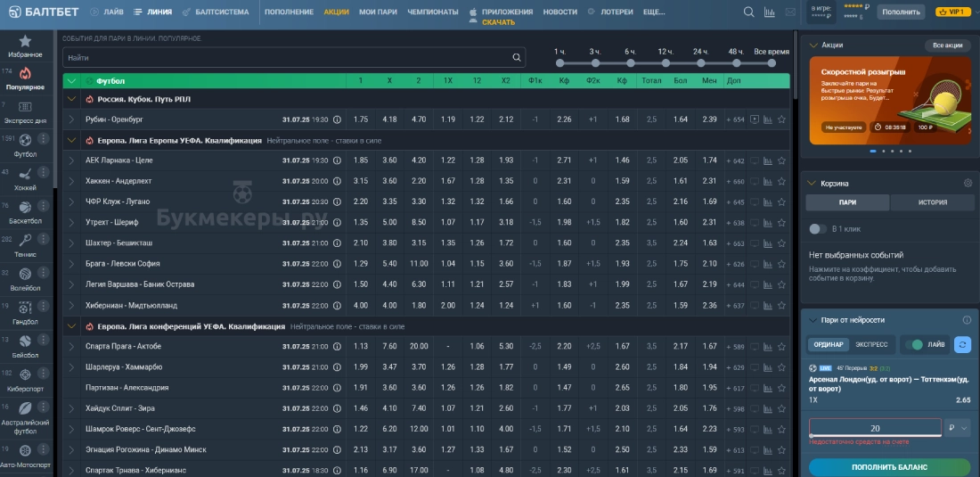This screenshot has height=477, width=980.
Task: Open statistics chart icon in top bar
Action: click(770, 12)
